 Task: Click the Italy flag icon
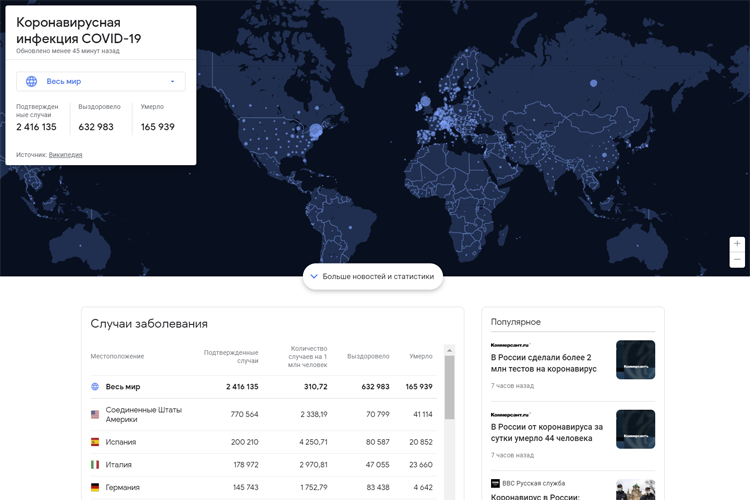coord(95,465)
